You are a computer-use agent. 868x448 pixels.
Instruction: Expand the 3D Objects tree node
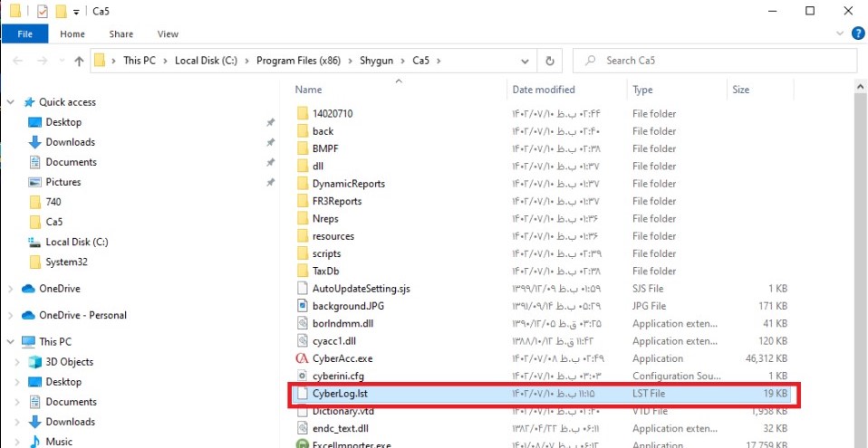pos(17,362)
